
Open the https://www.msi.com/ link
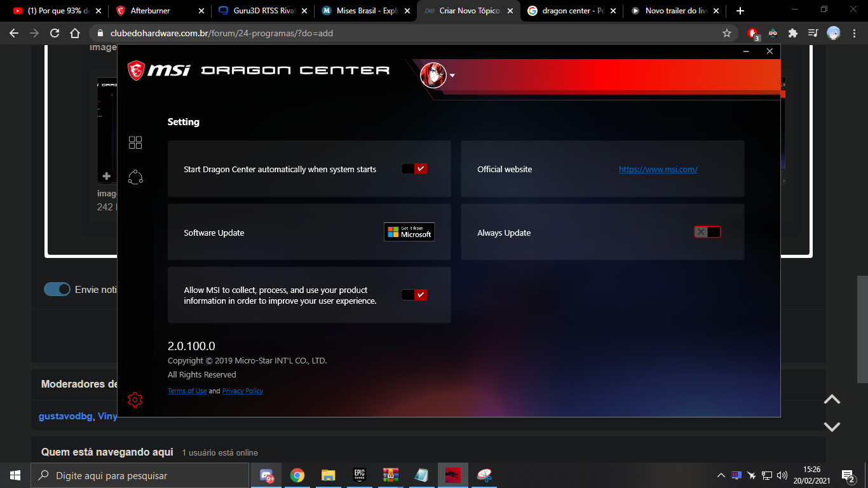tap(658, 169)
